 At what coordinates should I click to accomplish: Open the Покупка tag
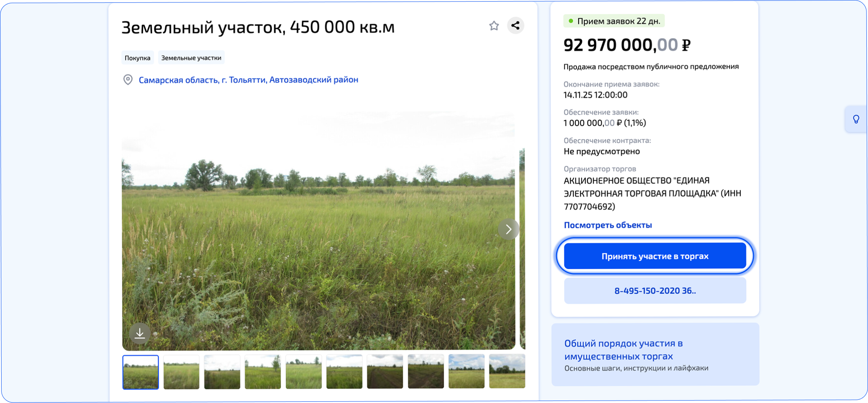137,58
